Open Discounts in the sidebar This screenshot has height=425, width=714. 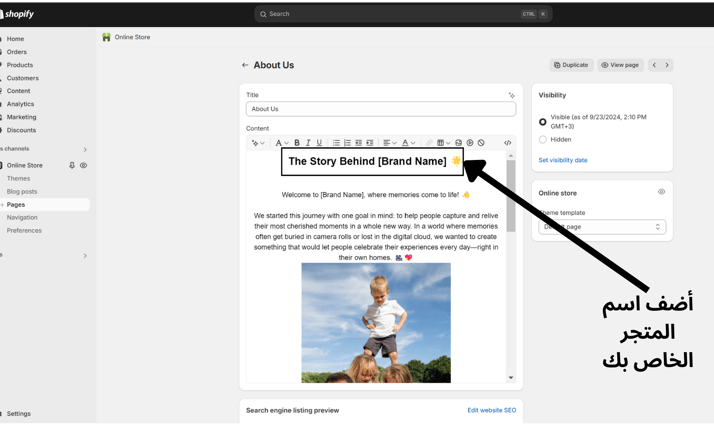21,130
